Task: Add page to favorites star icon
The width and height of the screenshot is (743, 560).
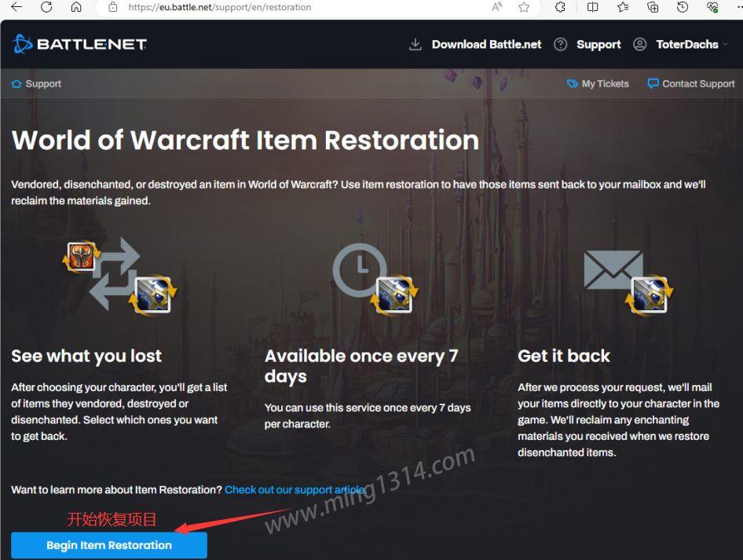Action: [524, 7]
